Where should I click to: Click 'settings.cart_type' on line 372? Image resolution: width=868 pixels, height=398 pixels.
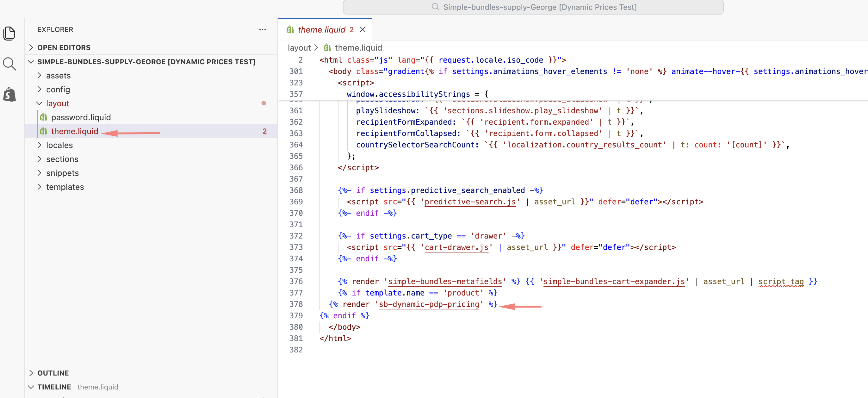coord(411,236)
